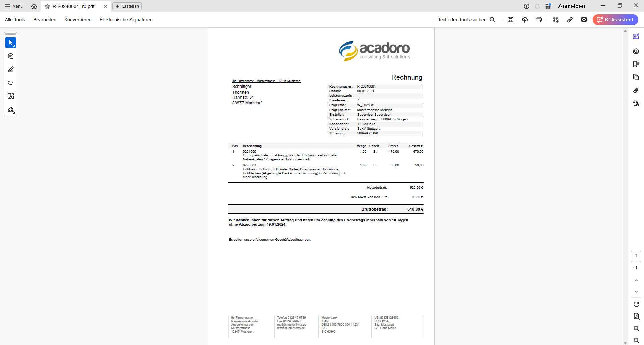The image size is (644, 345).
Task: Select the arrow selection tool
Action: tap(11, 43)
